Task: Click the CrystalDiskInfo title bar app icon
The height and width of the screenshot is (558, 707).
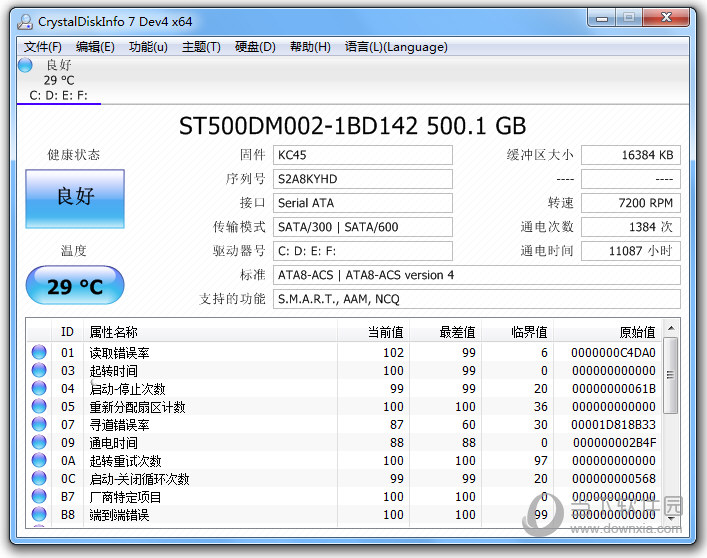Action: point(25,21)
